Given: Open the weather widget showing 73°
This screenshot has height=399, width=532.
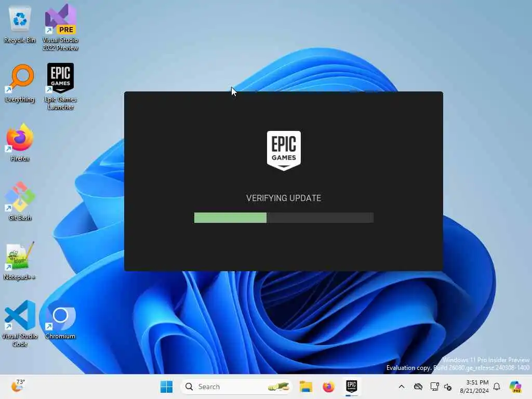Looking at the screenshot, I should [18, 386].
